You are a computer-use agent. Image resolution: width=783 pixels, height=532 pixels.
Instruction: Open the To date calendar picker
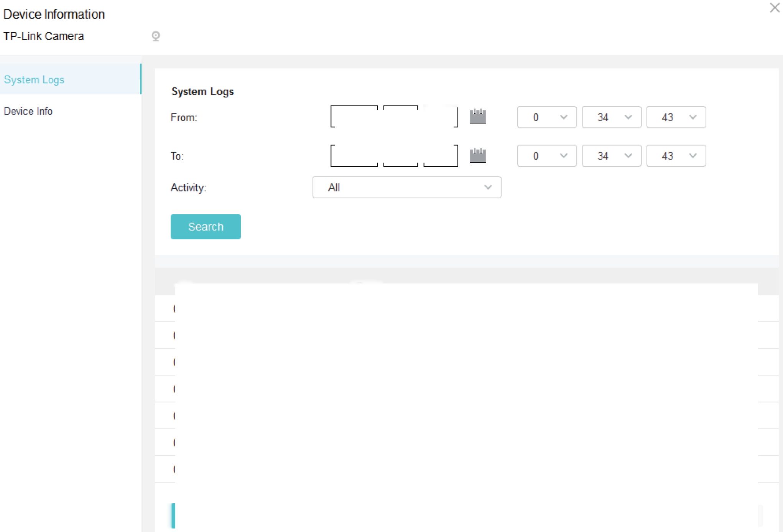coord(478,155)
